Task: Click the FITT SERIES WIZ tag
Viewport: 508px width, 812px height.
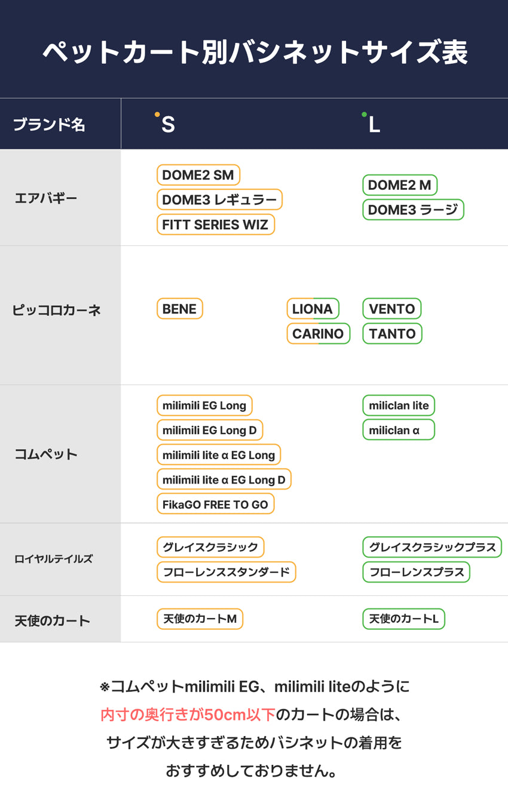Action: [x=216, y=224]
